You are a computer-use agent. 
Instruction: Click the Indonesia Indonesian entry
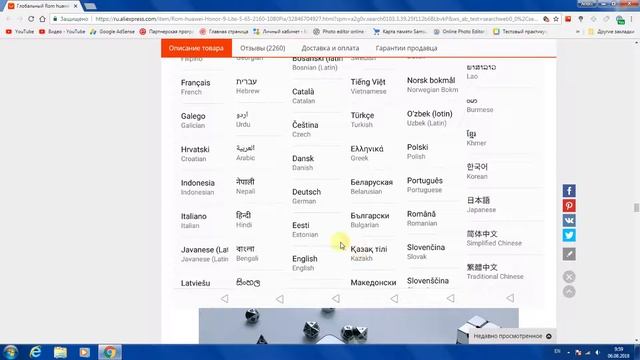(x=198, y=187)
